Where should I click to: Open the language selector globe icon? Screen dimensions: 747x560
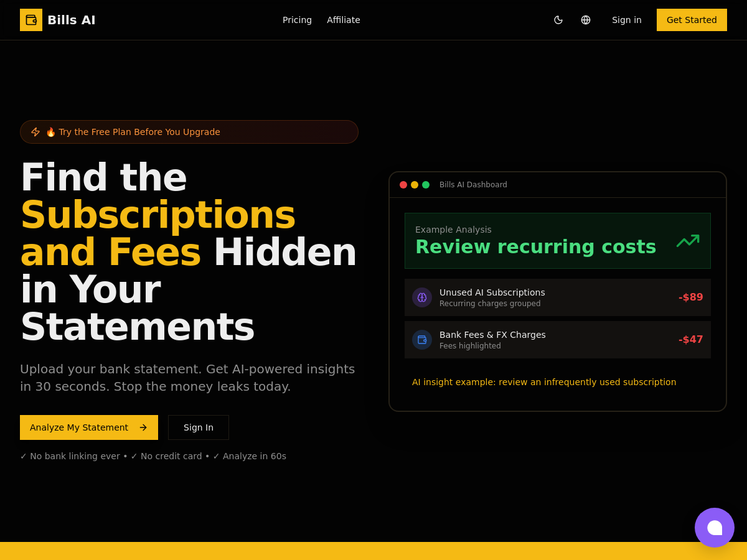click(586, 20)
